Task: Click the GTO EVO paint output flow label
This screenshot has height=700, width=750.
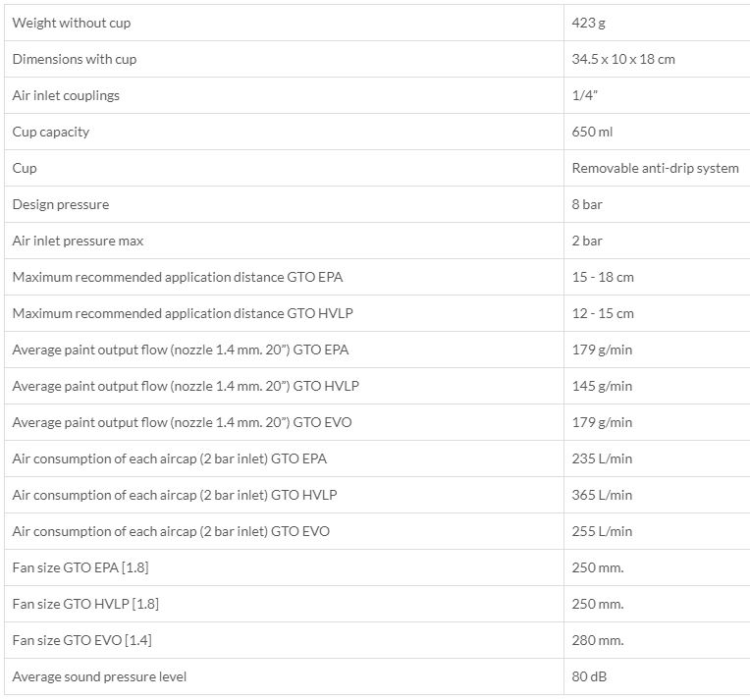Action: click(183, 422)
